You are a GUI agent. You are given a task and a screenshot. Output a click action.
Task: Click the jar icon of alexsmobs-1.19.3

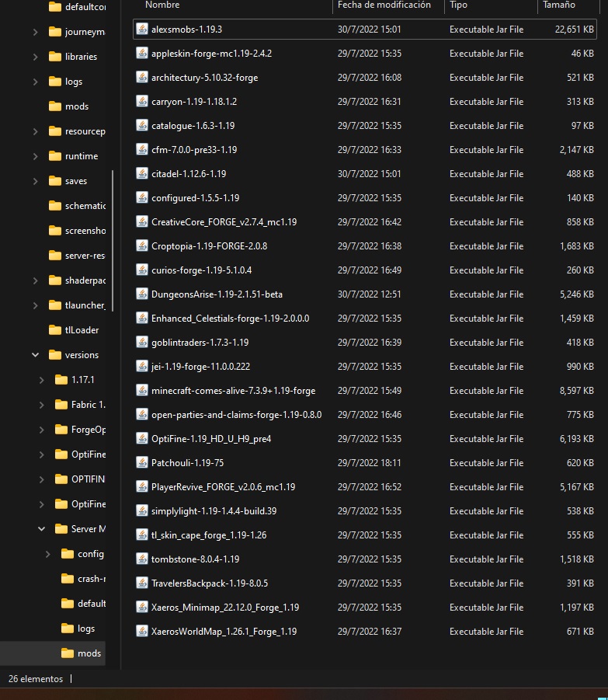(142, 29)
